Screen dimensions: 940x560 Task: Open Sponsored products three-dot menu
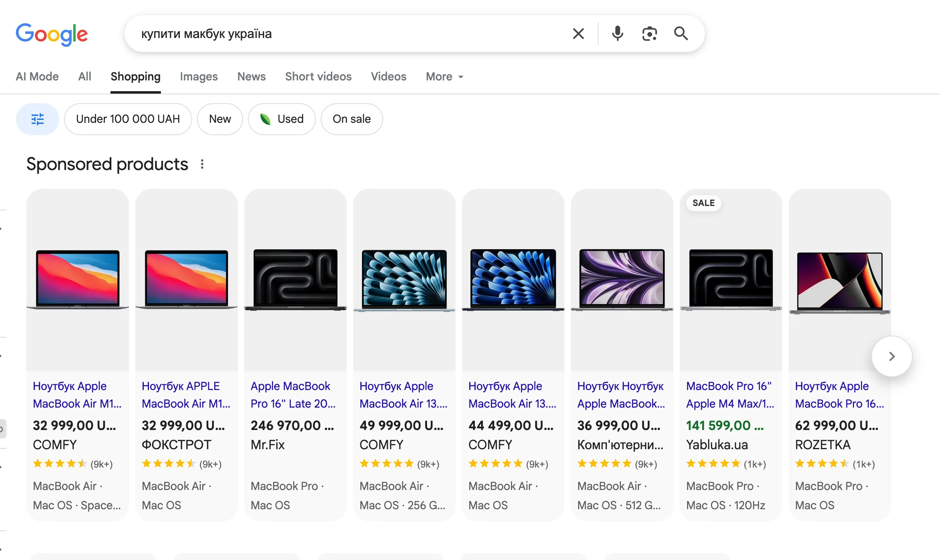pyautogui.click(x=202, y=164)
